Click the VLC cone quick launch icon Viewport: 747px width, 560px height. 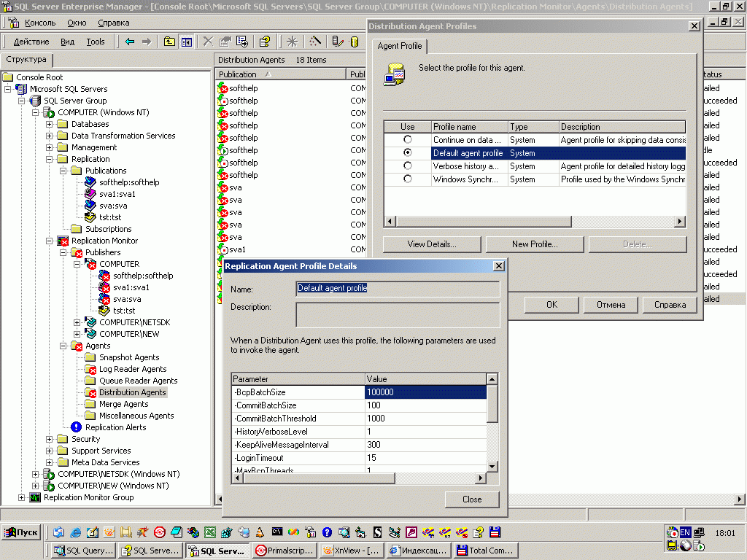[260, 532]
